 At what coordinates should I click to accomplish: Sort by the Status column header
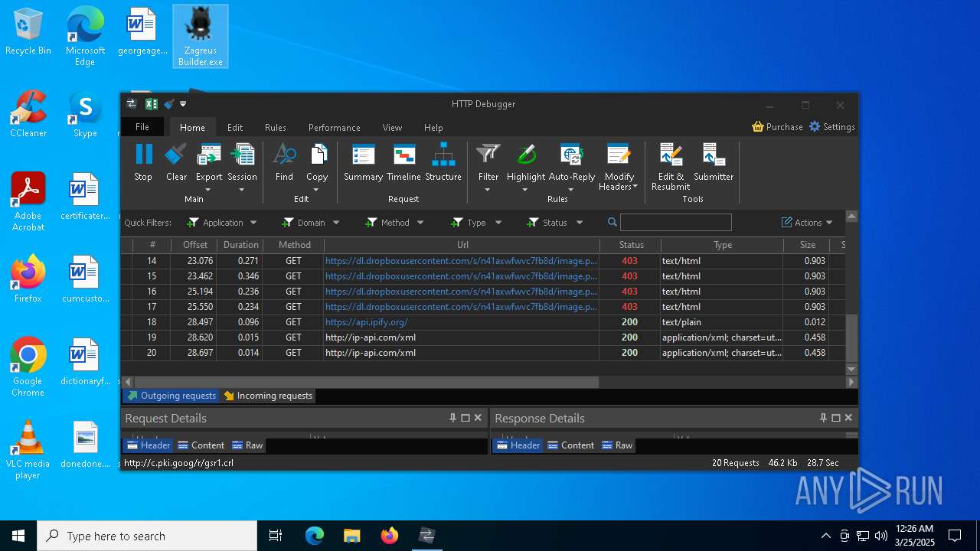coord(631,245)
